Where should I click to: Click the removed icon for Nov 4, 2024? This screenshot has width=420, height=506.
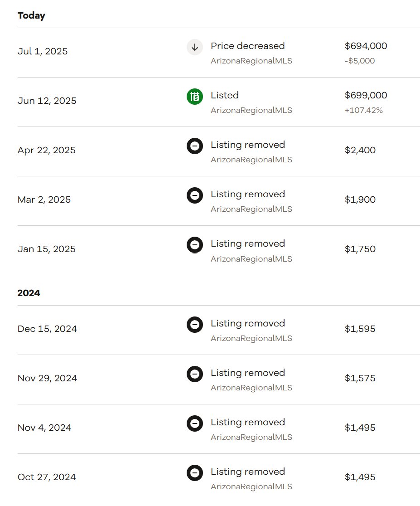(194, 423)
